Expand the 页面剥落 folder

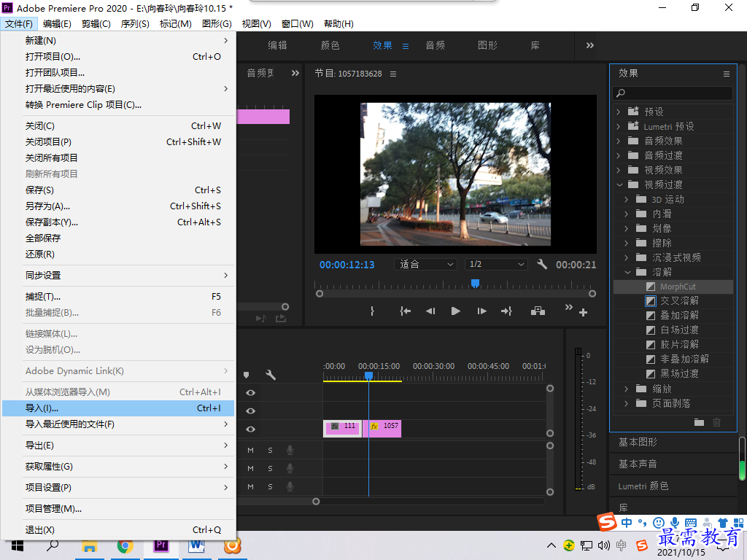[627, 403]
